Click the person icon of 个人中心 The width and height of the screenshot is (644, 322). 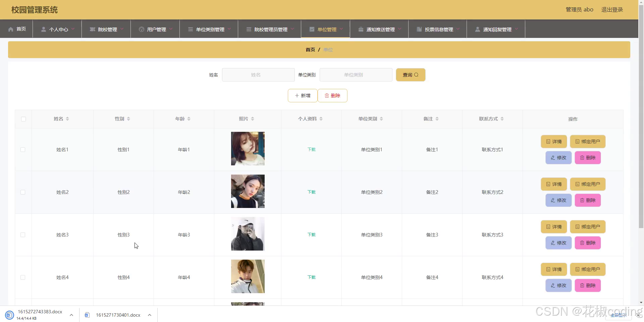point(44,29)
